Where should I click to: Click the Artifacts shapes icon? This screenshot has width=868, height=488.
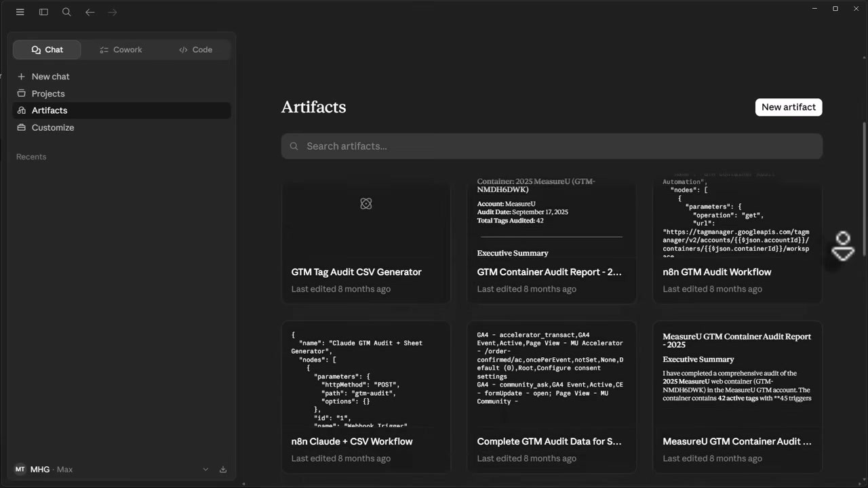(x=21, y=110)
